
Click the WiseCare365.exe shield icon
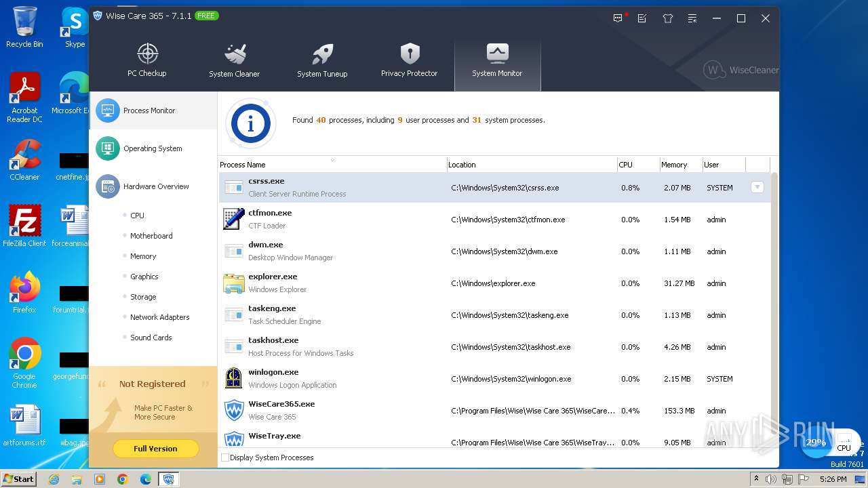234,410
